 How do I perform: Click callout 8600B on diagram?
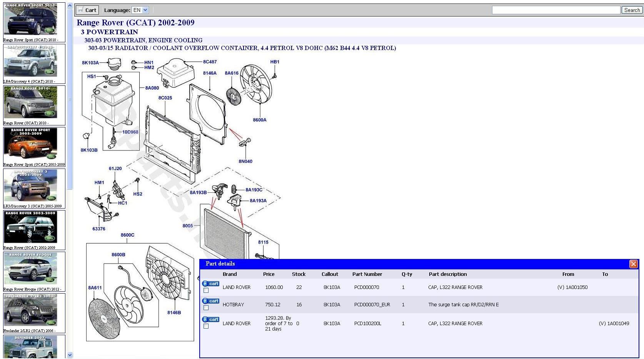tap(118, 255)
